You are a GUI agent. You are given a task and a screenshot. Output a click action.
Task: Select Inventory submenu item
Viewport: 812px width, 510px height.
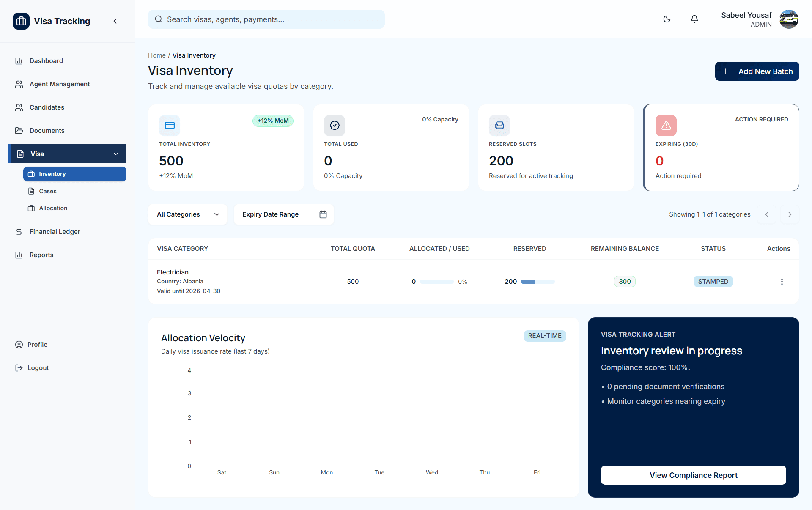click(75, 174)
